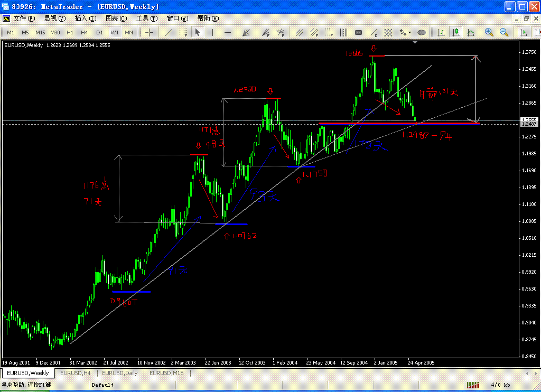
Task: Select the W1 weekly timeframe
Action: click(115, 32)
